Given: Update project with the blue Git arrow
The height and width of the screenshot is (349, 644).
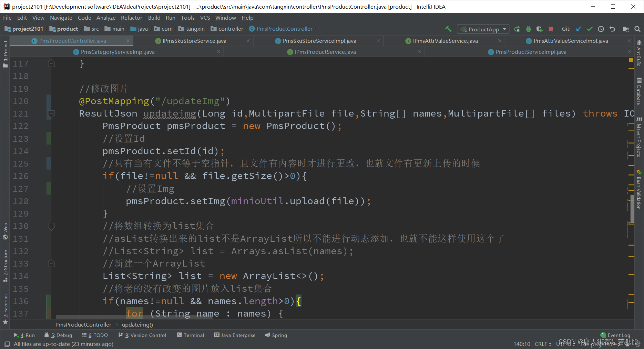Looking at the screenshot, I should coord(579,29).
